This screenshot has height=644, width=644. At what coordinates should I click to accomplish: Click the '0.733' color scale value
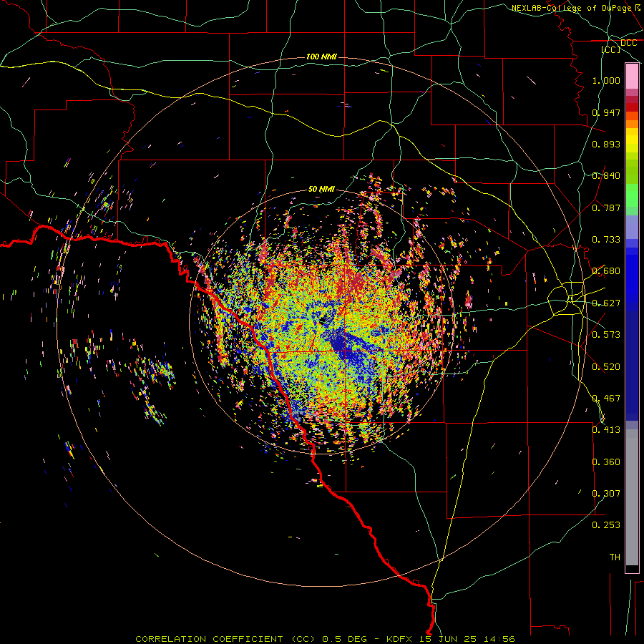coord(606,240)
